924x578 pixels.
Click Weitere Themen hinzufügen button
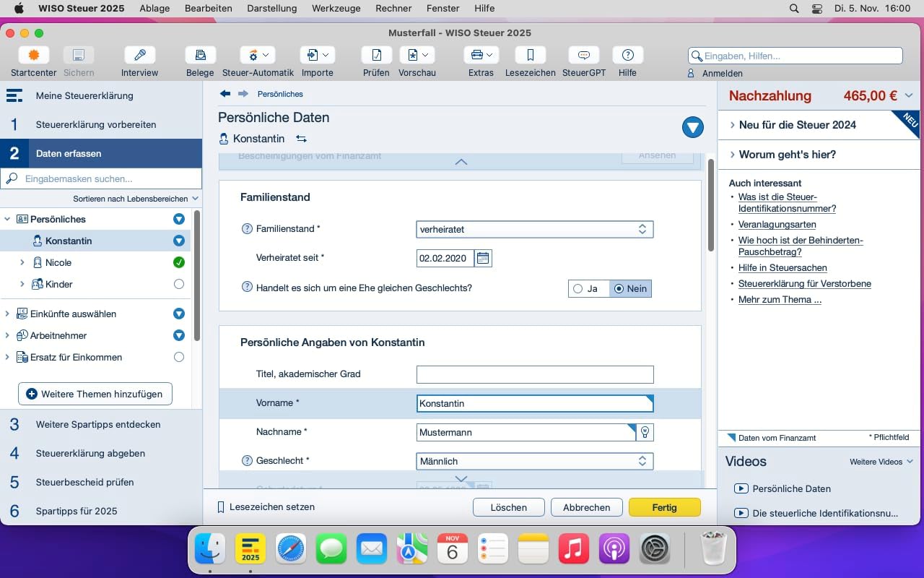coord(95,394)
